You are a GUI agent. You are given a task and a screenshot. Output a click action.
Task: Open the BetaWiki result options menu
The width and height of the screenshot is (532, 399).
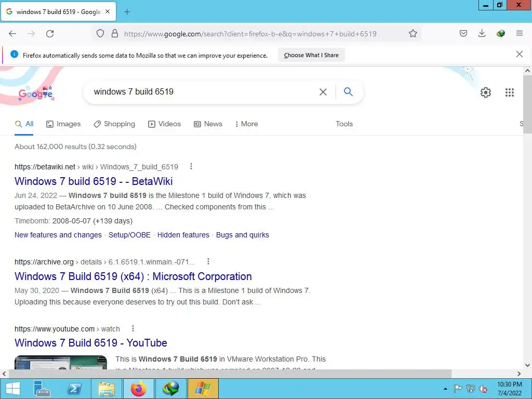point(191,166)
